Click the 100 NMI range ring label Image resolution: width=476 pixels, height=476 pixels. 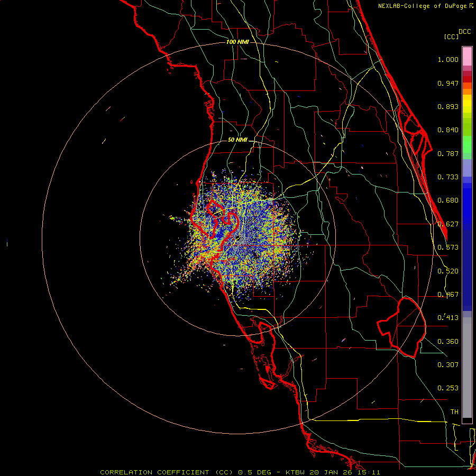[237, 42]
